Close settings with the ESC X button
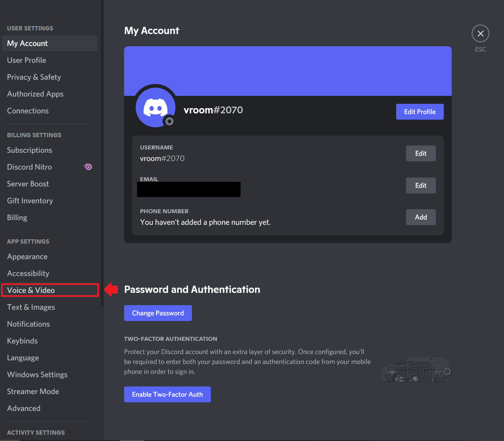Screen dimensions: 504x441 [480, 33]
